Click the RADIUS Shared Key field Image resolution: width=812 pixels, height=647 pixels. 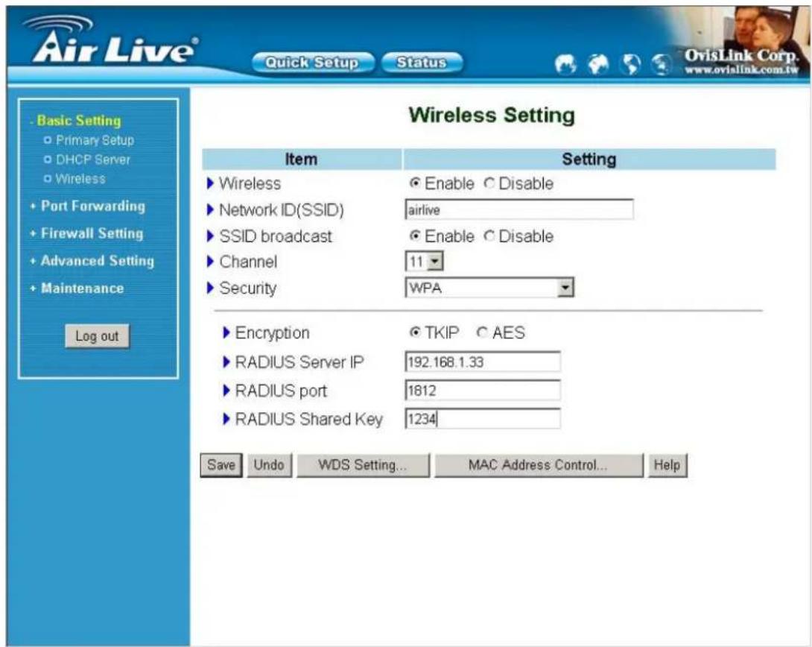[x=482, y=419]
